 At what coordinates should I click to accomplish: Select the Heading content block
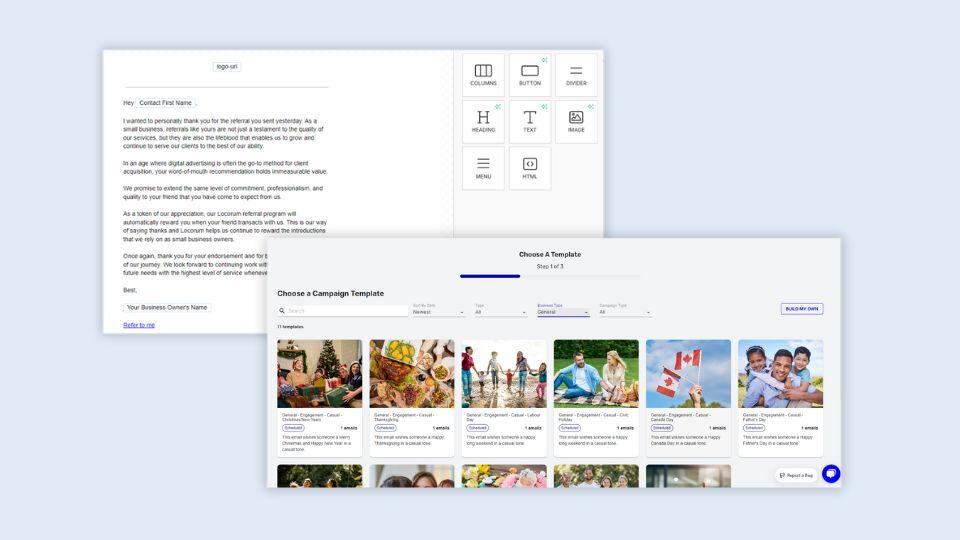(483, 121)
